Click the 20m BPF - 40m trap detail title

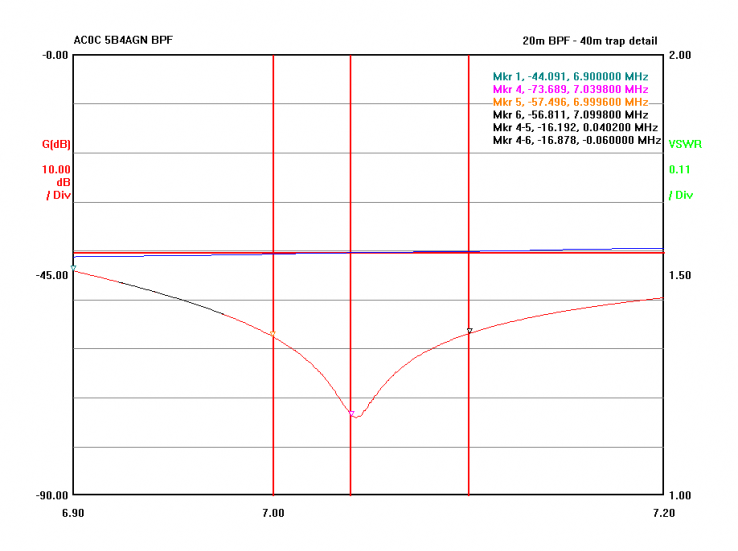coord(590,41)
